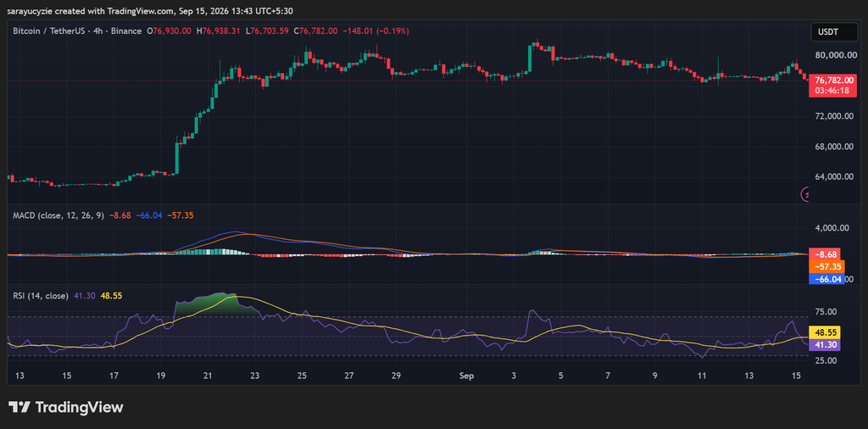Click the purple 41.30 value in RSI legend

(x=84, y=296)
